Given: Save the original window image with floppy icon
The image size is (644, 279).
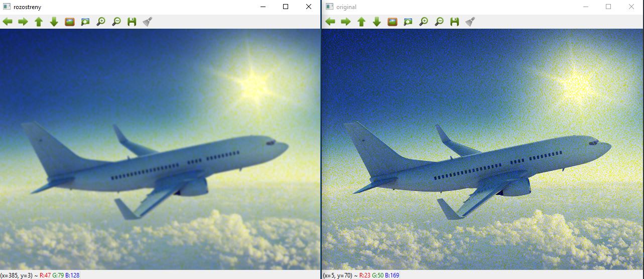Looking at the screenshot, I should click(454, 22).
